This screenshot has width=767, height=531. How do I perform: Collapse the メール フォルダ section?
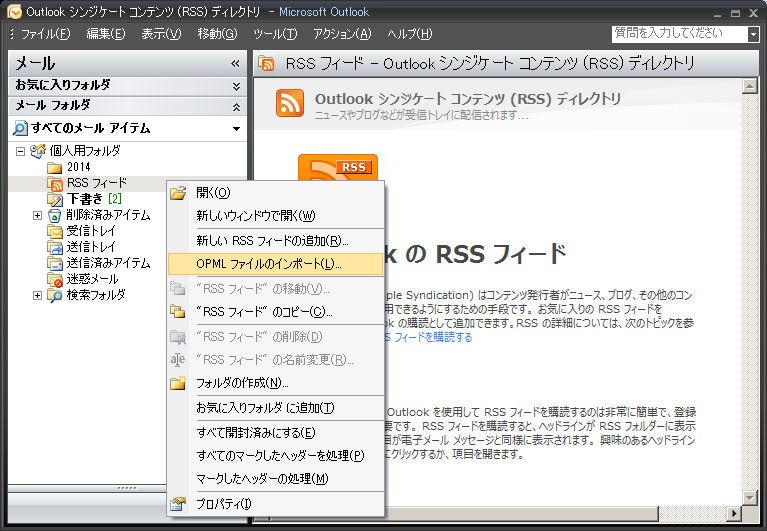coord(236,106)
